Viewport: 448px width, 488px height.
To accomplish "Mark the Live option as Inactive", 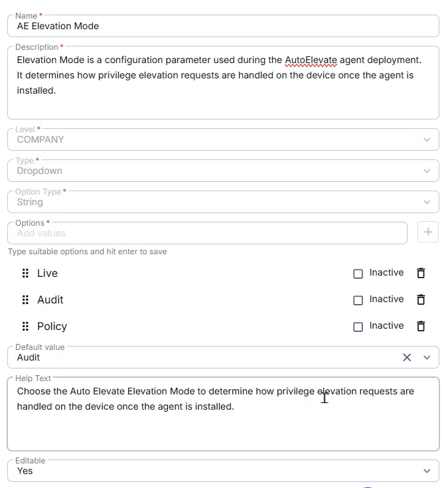I will coord(358,274).
